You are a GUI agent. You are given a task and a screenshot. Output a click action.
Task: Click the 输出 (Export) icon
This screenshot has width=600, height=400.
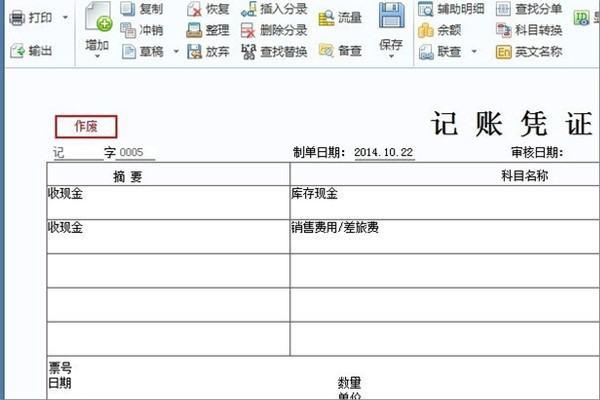pyautogui.click(x=16, y=50)
